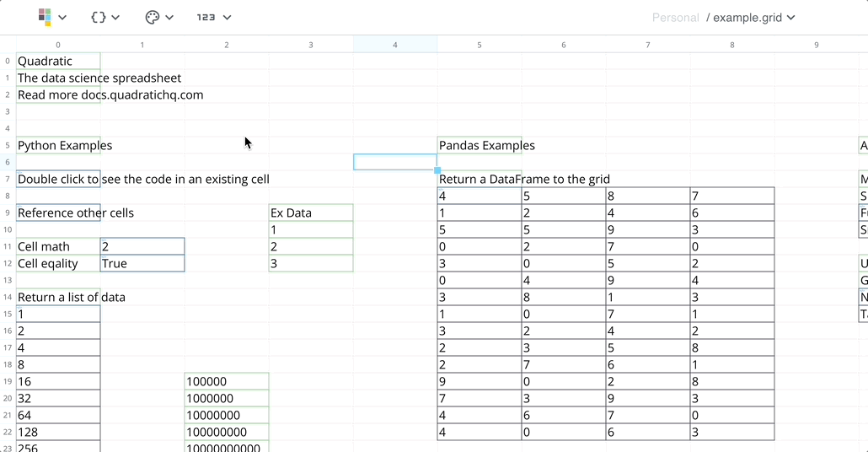Select row header 12
Image resolution: width=868 pixels, height=452 pixels.
[x=8, y=263]
